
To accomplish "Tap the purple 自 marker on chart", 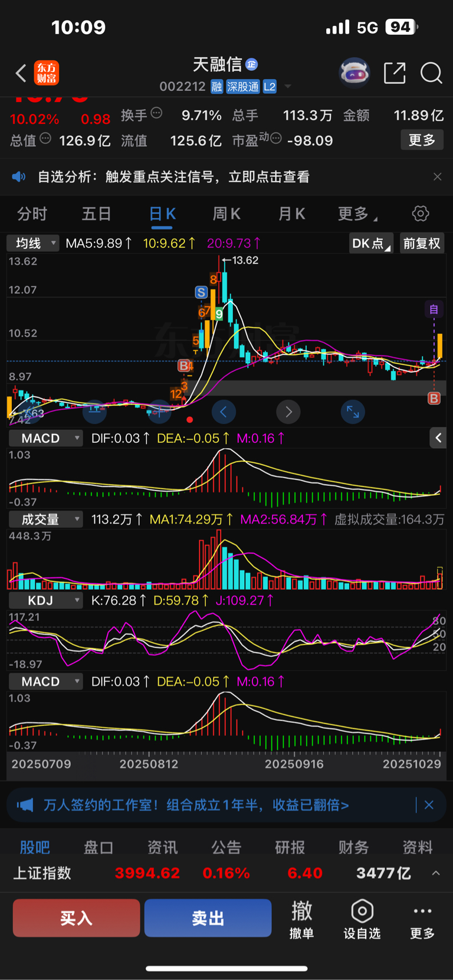I will pyautogui.click(x=434, y=309).
